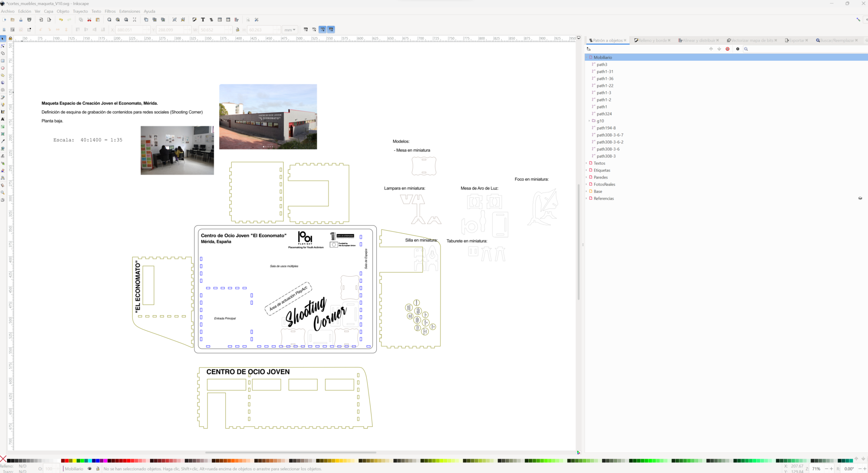
Task: Toggle guide lock above the vertical ruler
Action: [10, 39]
